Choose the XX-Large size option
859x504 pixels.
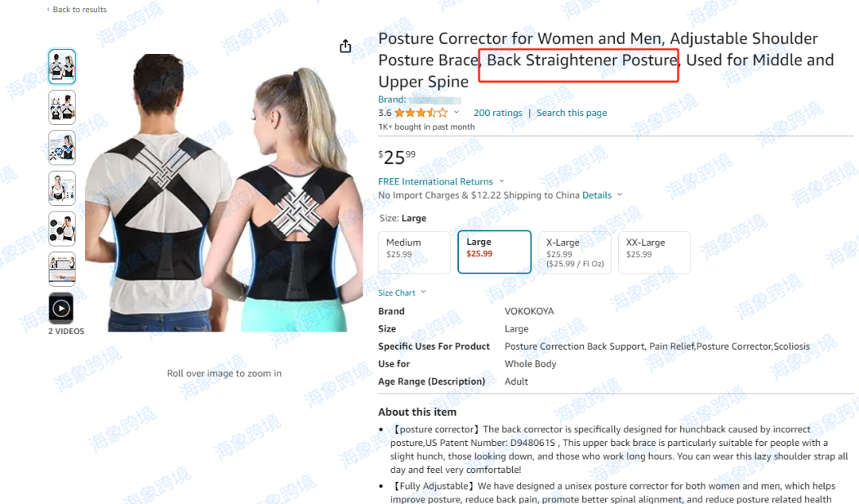coord(654,253)
